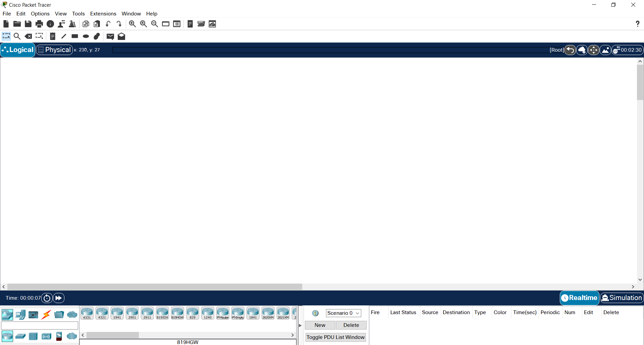Open the View menu
The image size is (644, 345).
[x=61, y=14]
